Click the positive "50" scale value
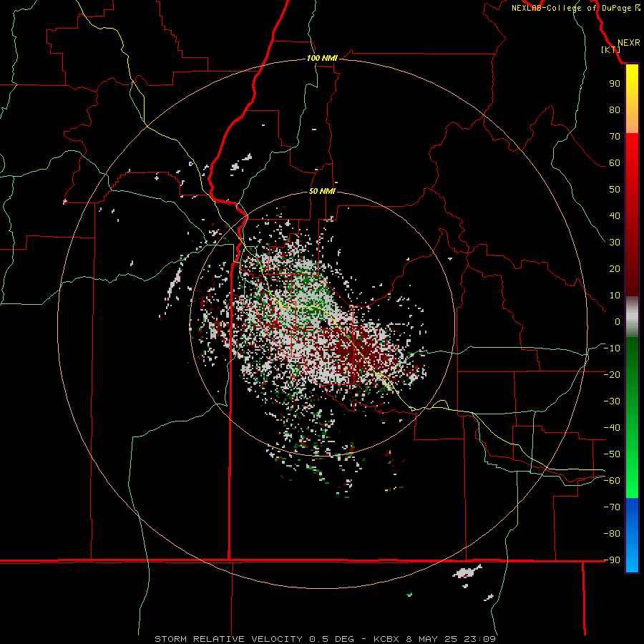Image resolution: width=644 pixels, height=644 pixels. tap(615, 190)
